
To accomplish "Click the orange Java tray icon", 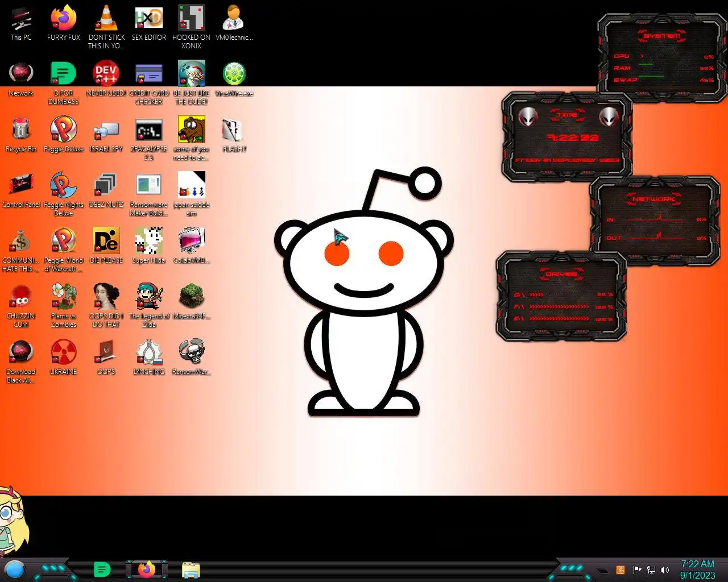I will click(x=621, y=570).
